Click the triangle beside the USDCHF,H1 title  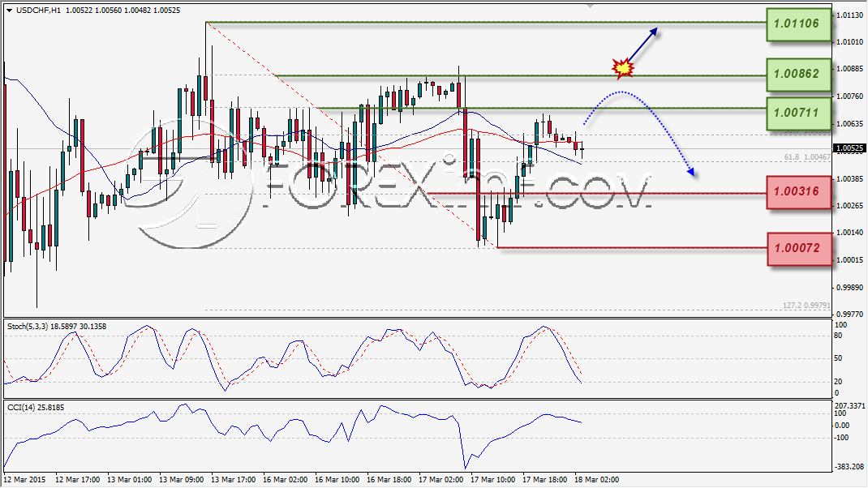click(x=10, y=11)
